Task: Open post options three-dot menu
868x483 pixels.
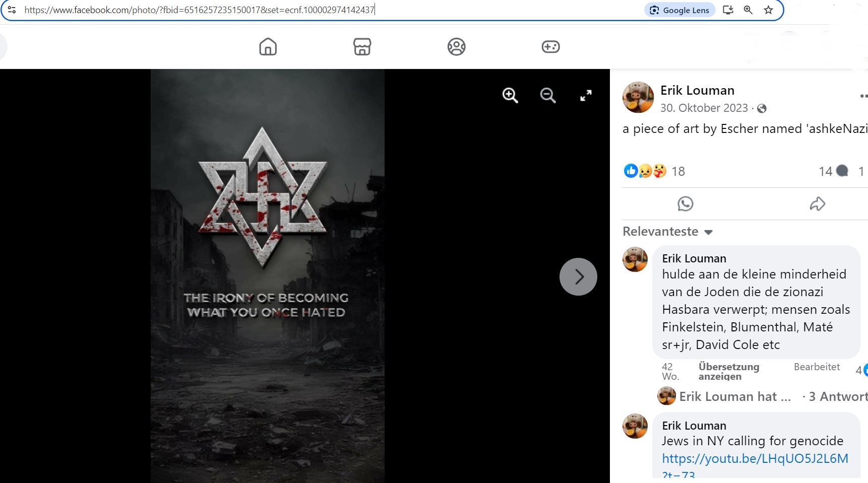Action: (x=863, y=96)
